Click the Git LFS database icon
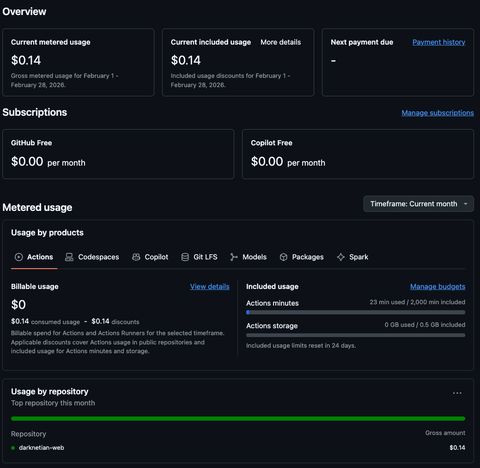The image size is (480, 468). click(x=185, y=257)
